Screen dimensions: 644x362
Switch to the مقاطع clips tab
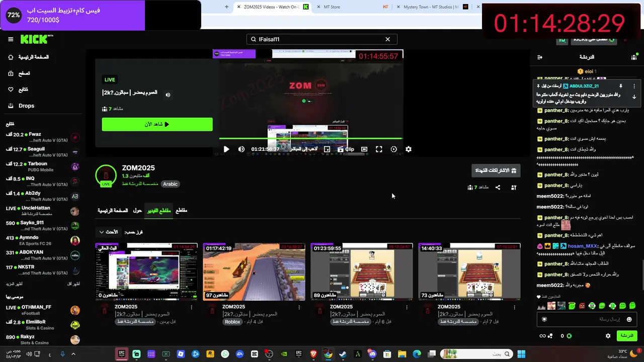pyautogui.click(x=181, y=210)
